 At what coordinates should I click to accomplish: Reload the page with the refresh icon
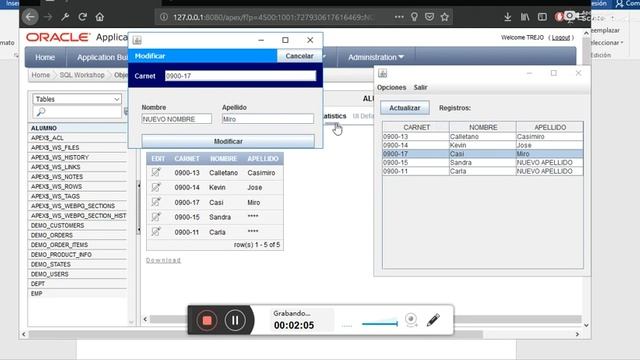click(x=82, y=17)
